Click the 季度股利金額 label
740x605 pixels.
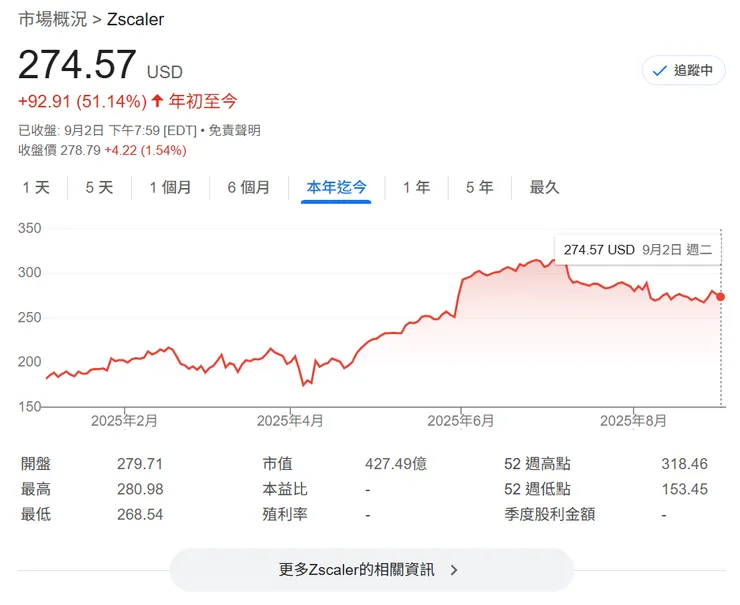point(549,514)
